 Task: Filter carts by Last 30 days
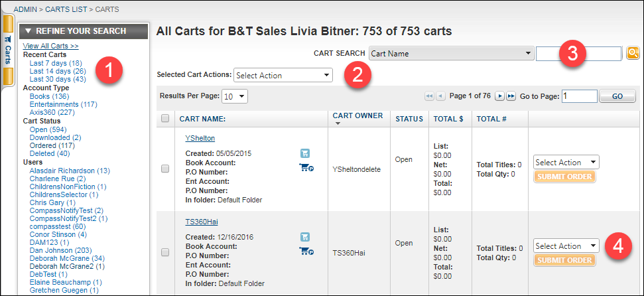click(x=58, y=79)
